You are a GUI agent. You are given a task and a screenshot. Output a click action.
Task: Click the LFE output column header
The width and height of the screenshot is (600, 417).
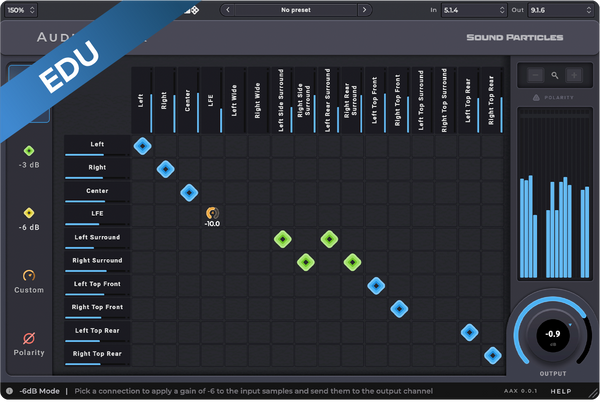[x=211, y=100]
